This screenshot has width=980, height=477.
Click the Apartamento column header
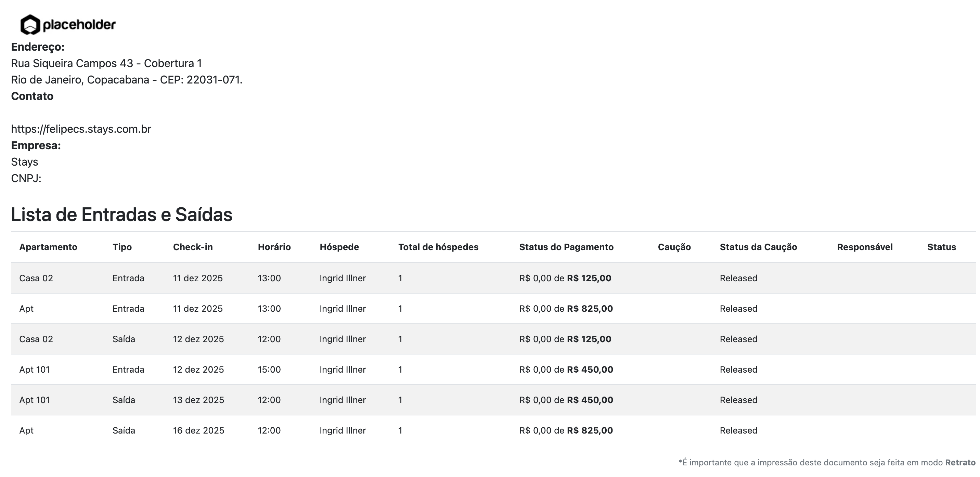coord(48,247)
